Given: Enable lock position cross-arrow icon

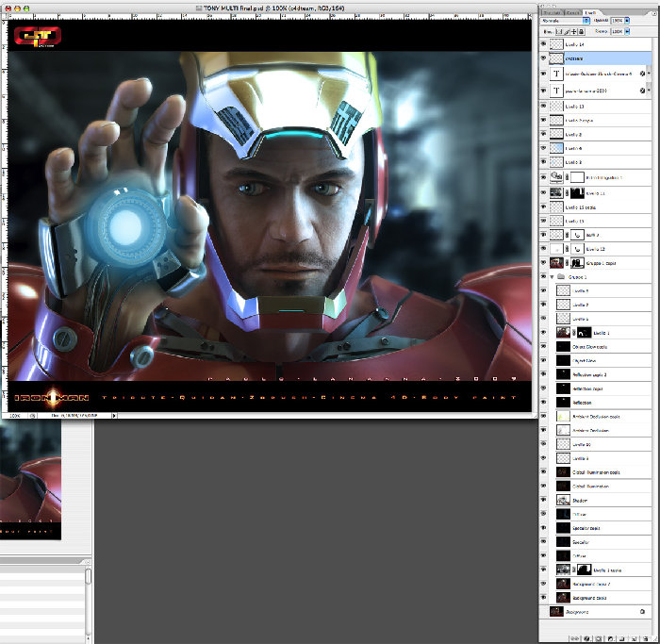Looking at the screenshot, I should pyautogui.click(x=573, y=31).
